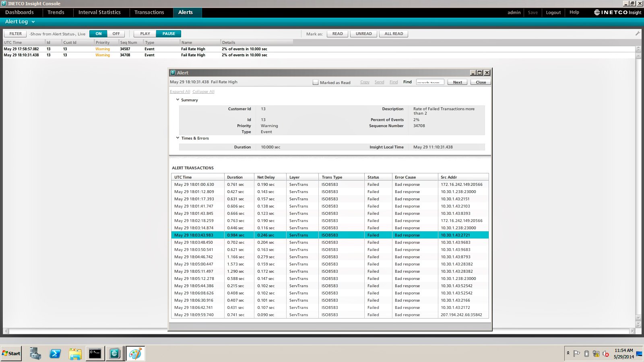Click the network warning tray icon
644x362 pixels.
[x=596, y=354]
